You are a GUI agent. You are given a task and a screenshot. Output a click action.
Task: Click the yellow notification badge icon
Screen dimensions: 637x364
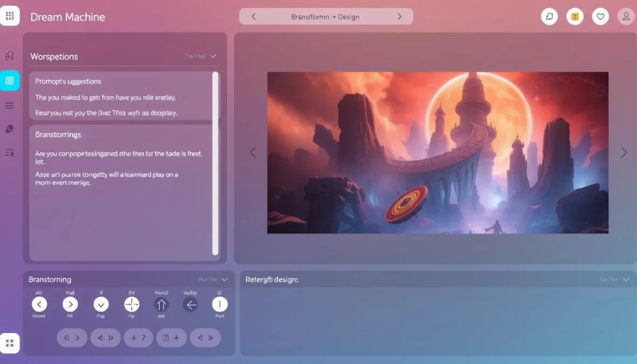click(x=574, y=16)
